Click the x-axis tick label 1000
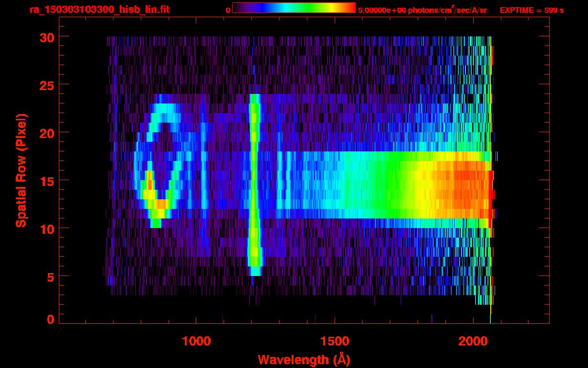The height and width of the screenshot is (368, 588). pos(196,341)
